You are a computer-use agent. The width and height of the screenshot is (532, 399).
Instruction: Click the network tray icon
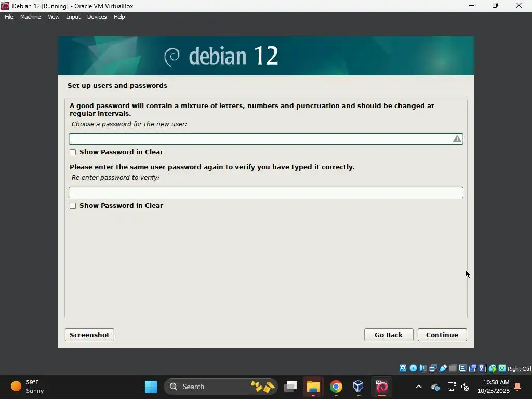click(451, 387)
